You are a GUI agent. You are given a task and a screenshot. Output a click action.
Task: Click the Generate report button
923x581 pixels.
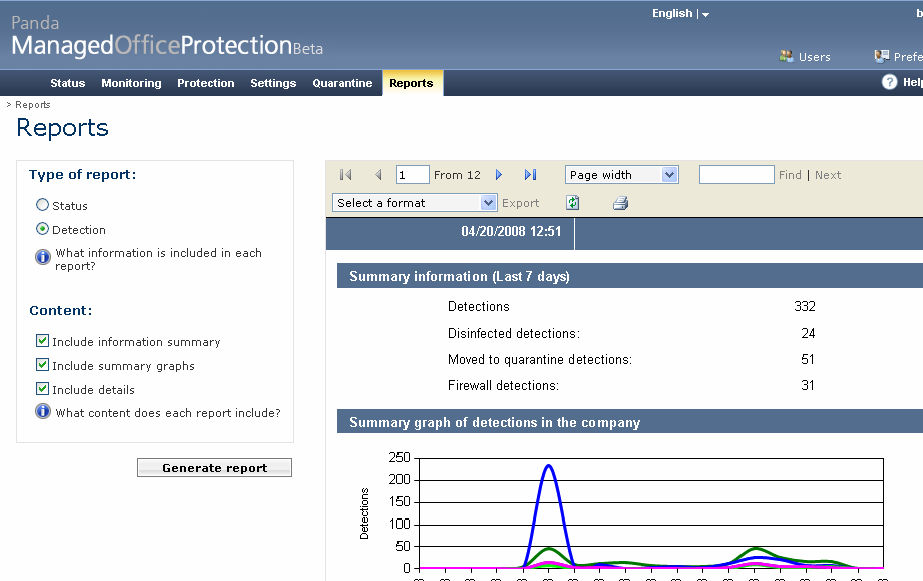214,467
